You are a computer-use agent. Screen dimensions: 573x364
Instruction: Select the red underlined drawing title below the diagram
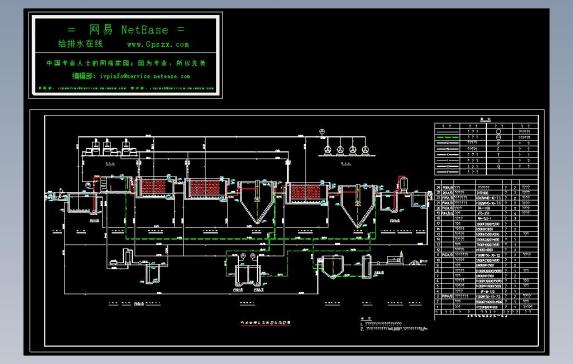[266, 323]
